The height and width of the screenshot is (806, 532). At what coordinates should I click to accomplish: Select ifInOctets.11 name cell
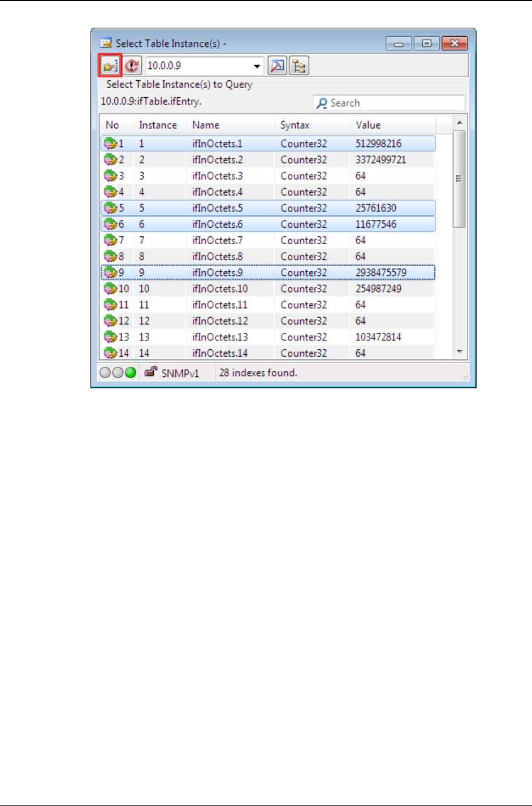click(x=220, y=305)
